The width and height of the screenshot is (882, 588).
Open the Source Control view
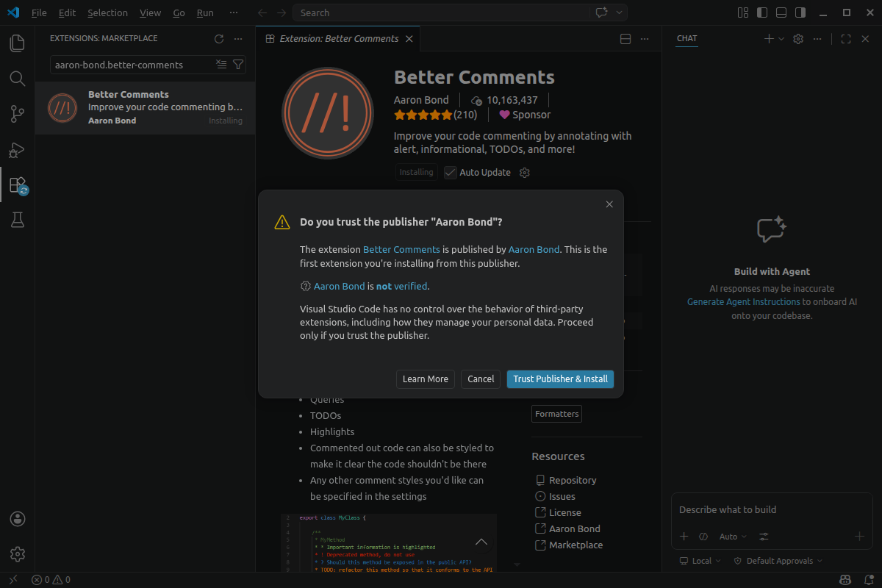[17, 114]
